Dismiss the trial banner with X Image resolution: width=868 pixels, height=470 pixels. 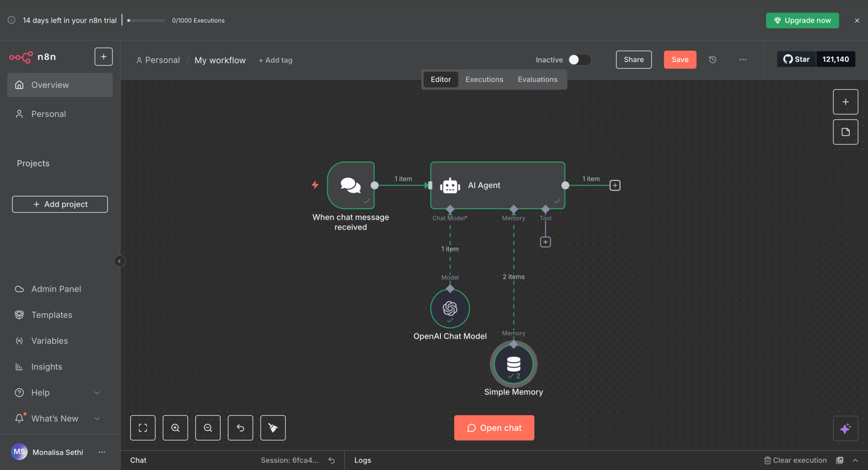coord(857,20)
